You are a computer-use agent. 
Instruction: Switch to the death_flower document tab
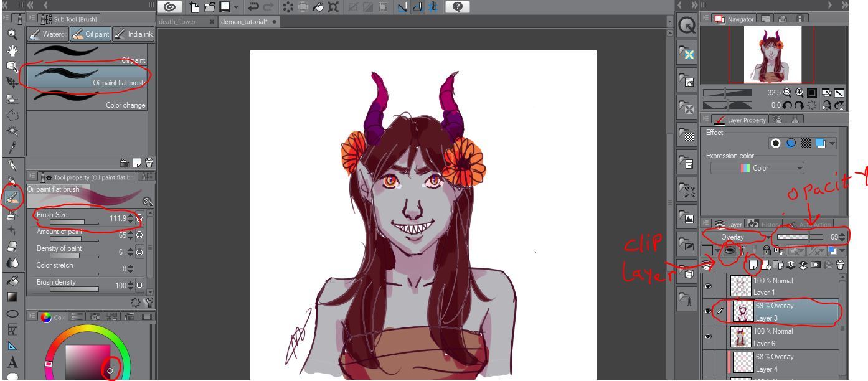178,21
